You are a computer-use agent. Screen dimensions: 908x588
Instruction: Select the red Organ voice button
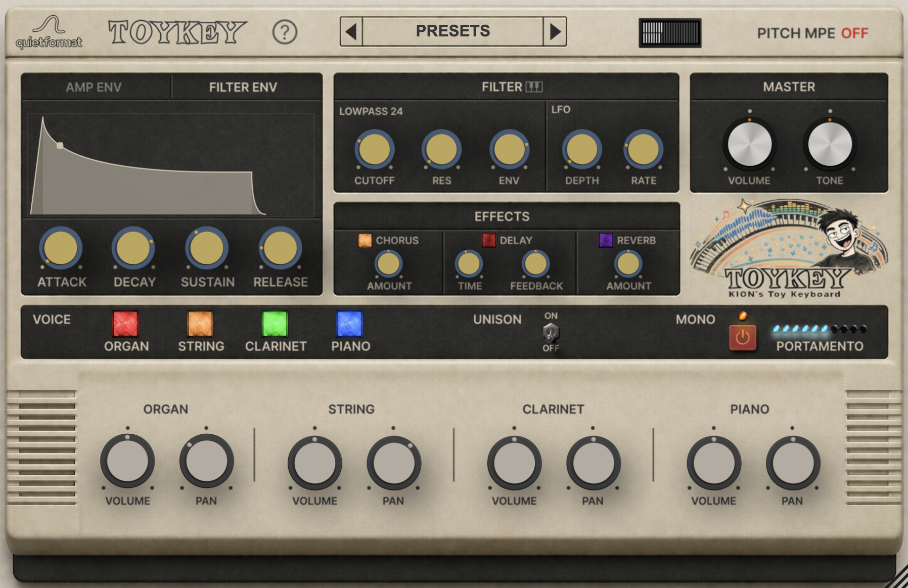pyautogui.click(x=125, y=324)
